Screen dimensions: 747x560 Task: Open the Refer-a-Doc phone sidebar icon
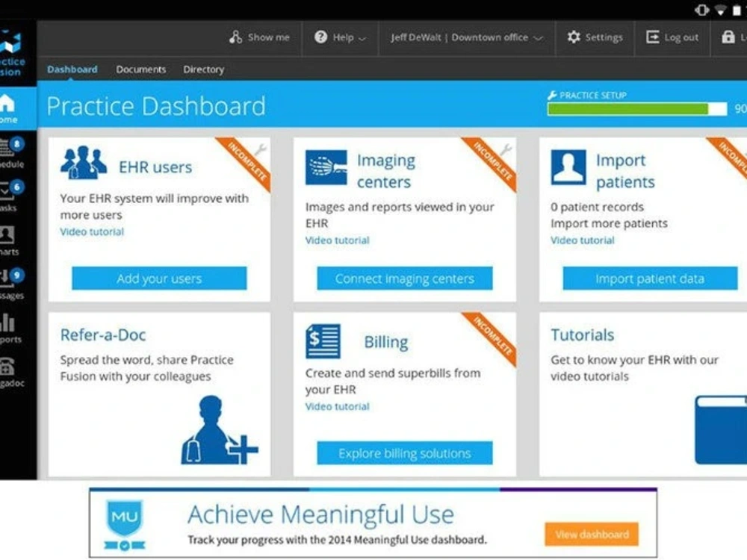pos(7,367)
